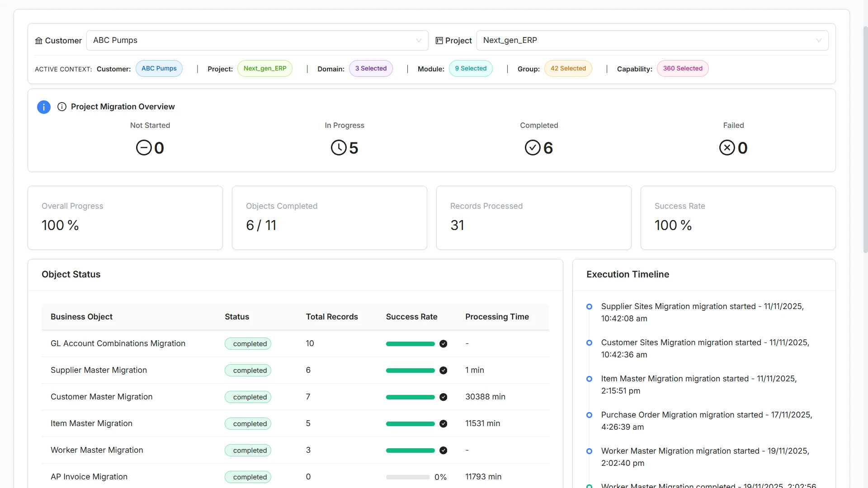Click the blue info circle icon

43,107
